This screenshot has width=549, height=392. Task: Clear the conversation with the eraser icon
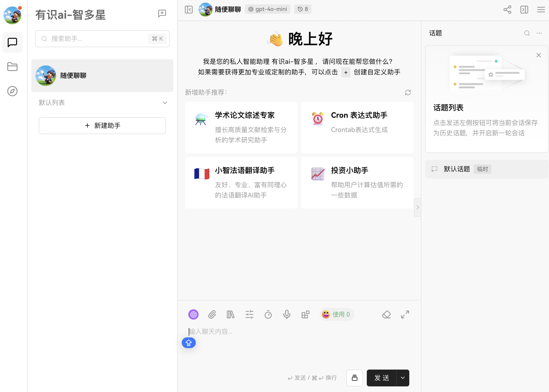386,314
